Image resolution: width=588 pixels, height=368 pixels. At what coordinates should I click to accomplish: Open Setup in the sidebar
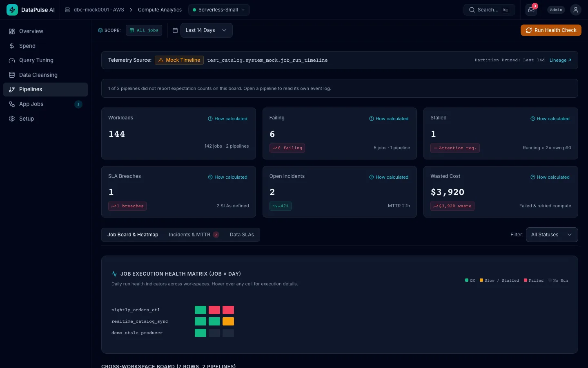pyautogui.click(x=45, y=119)
